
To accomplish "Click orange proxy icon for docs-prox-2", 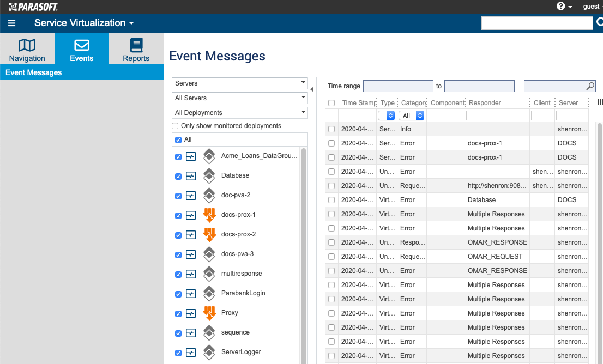I will 209,235.
